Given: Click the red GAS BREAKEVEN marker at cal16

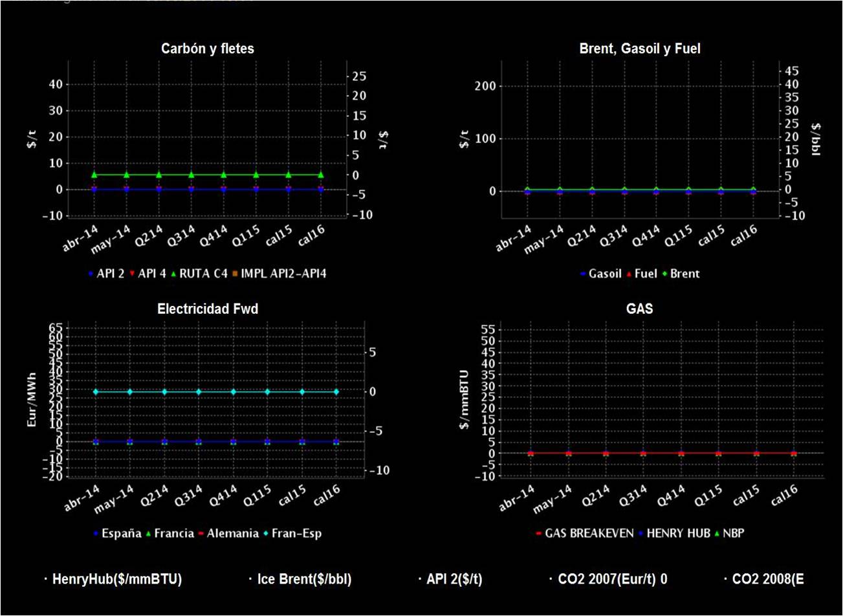Looking at the screenshot, I should coord(794,454).
